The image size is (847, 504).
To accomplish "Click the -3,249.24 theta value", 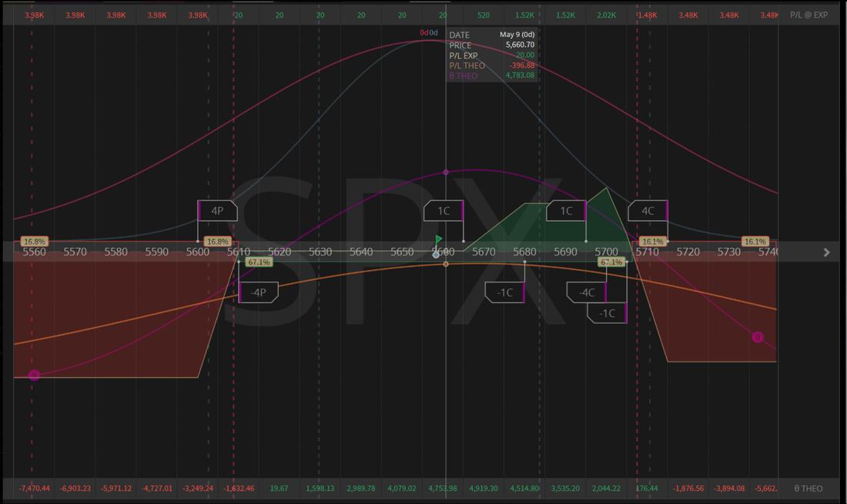I will pos(198,489).
